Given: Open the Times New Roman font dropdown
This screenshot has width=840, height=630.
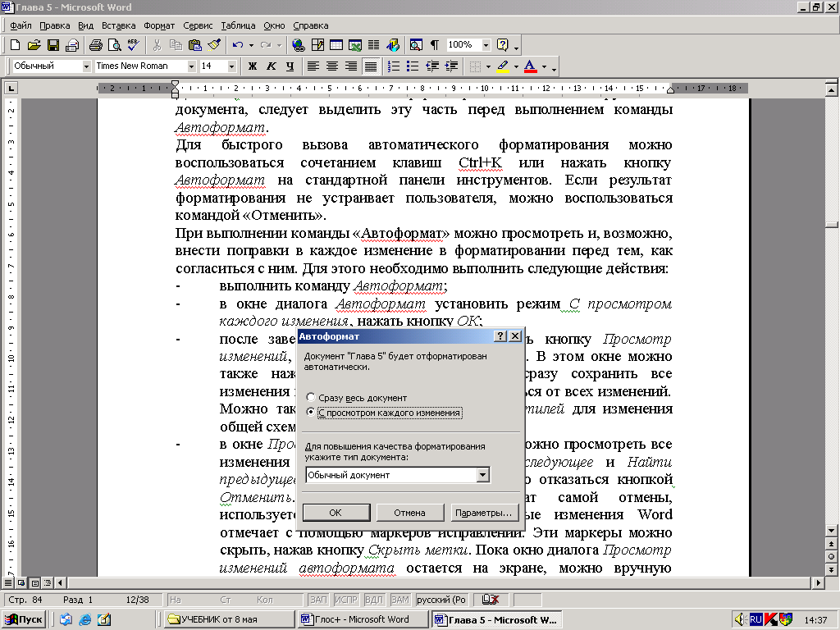Looking at the screenshot, I should [x=191, y=66].
